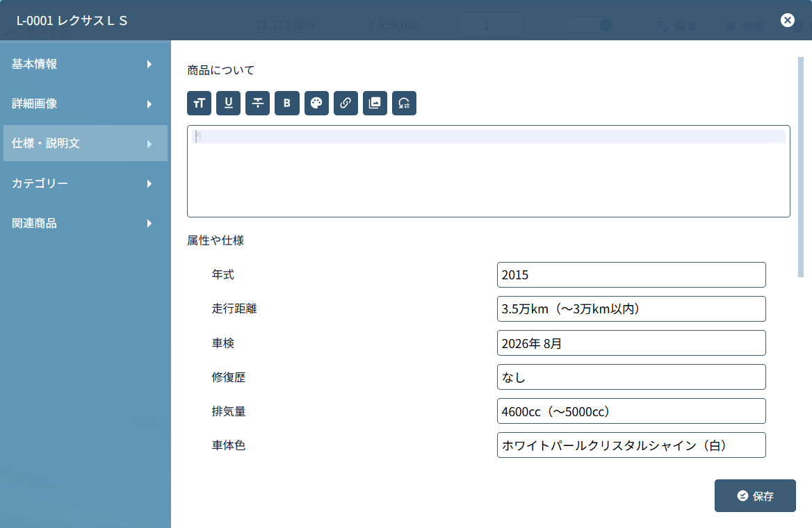
Task: Close the L-0001 レクサスLS dialog
Action: click(787, 20)
